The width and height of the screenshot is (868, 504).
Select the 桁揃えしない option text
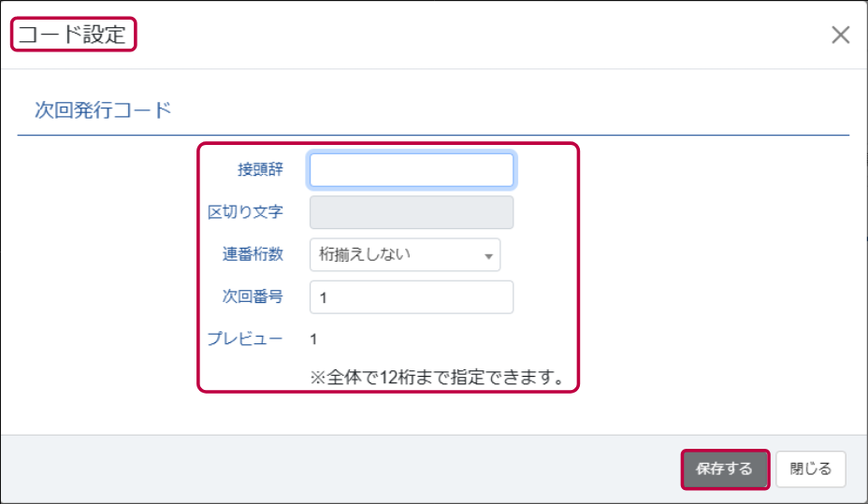(365, 254)
